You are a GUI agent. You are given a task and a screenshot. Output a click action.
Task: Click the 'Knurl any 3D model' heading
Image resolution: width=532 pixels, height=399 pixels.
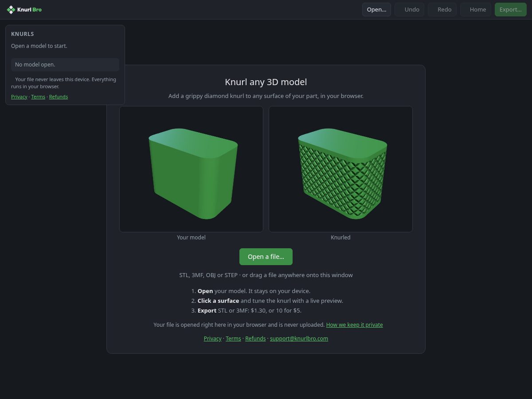coord(266,82)
